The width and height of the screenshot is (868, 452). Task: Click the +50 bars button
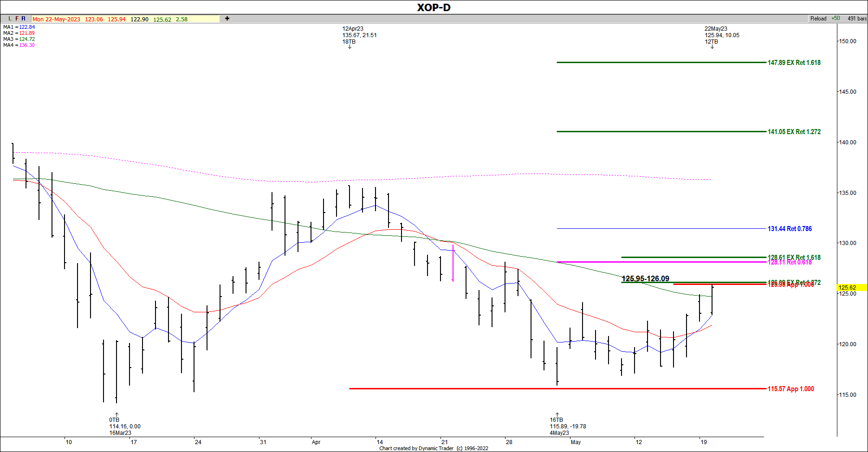(x=836, y=19)
